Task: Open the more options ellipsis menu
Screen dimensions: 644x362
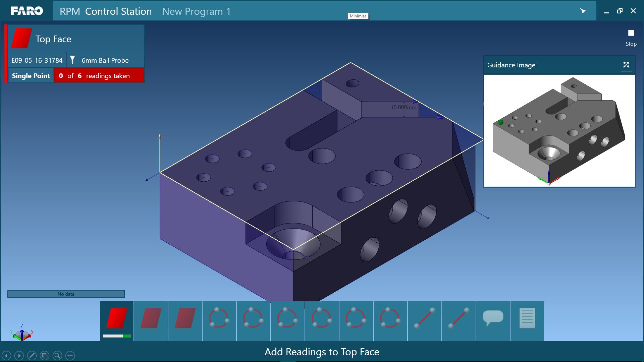Action: click(x=70, y=356)
